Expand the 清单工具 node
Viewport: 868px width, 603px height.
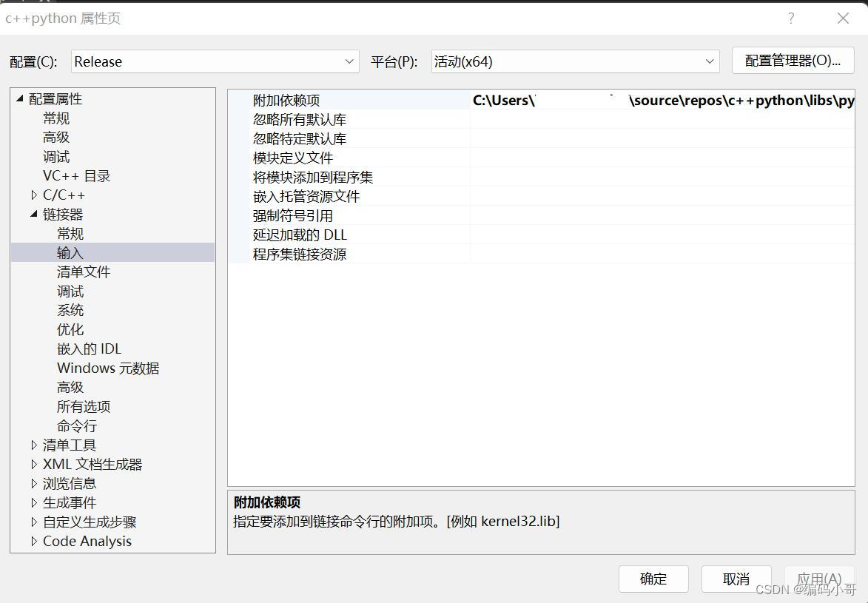coord(33,445)
